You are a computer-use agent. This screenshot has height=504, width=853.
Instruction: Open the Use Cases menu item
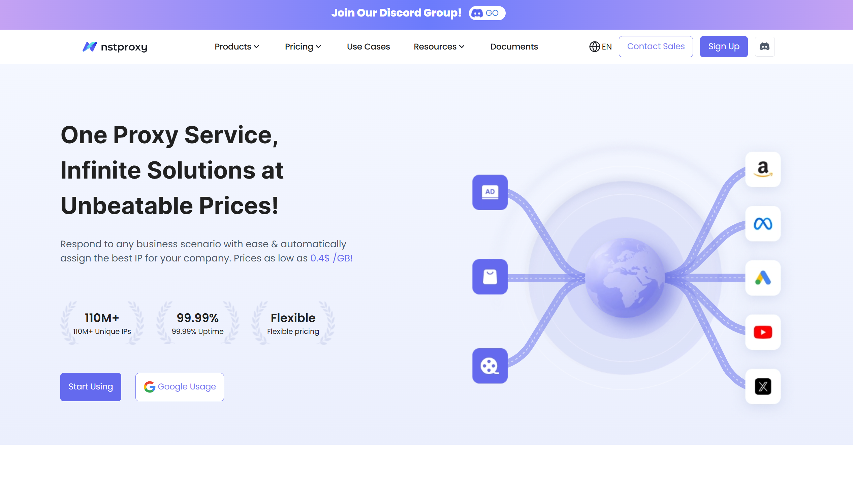tap(368, 46)
